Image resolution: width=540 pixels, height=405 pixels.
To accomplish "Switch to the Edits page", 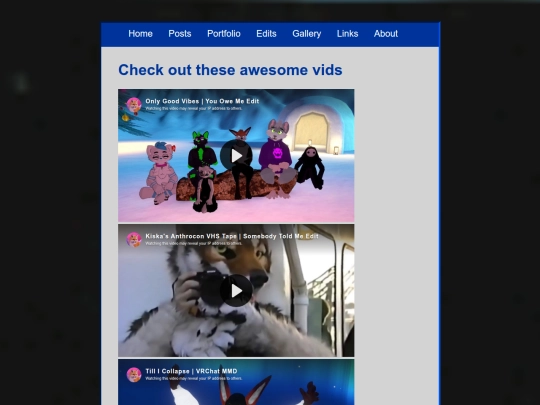I will tap(266, 34).
